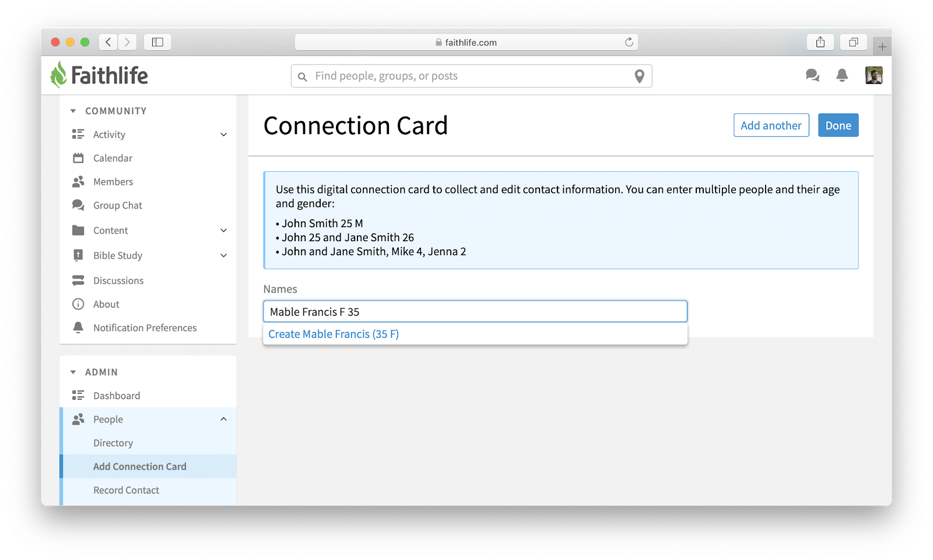Expand the Bible Study submenu chevron
Image resolution: width=933 pixels, height=560 pixels.
click(223, 255)
